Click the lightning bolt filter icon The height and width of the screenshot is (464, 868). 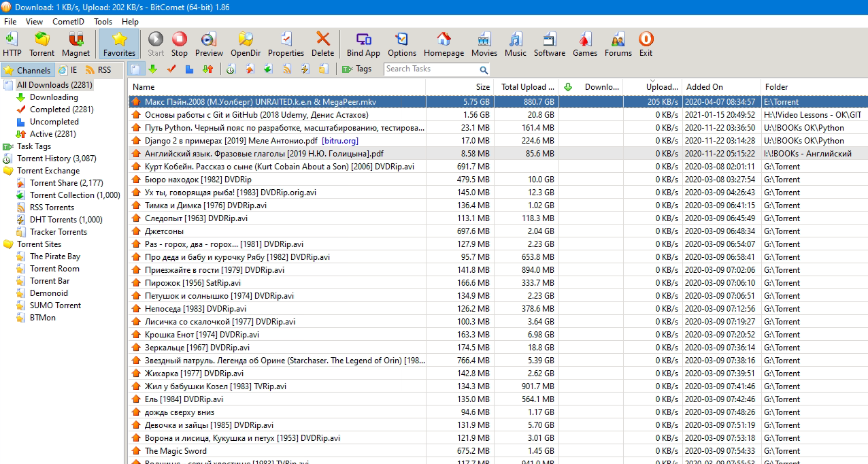(305, 69)
